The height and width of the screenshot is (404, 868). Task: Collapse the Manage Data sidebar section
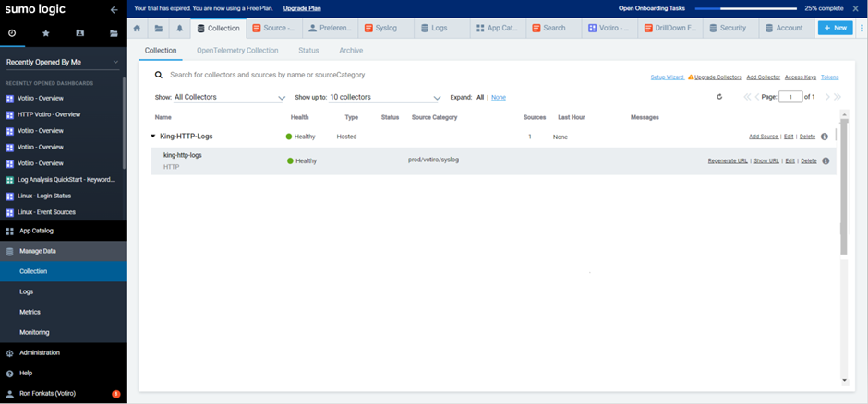(63, 251)
